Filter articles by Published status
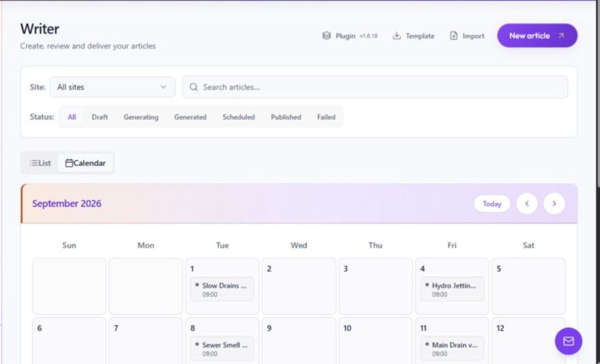 (x=286, y=117)
